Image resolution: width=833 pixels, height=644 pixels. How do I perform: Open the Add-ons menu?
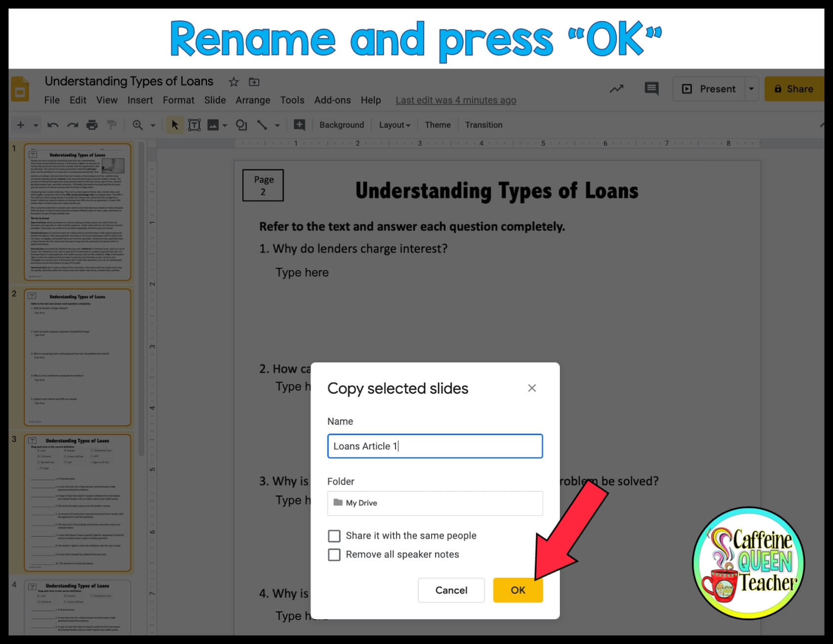[332, 100]
